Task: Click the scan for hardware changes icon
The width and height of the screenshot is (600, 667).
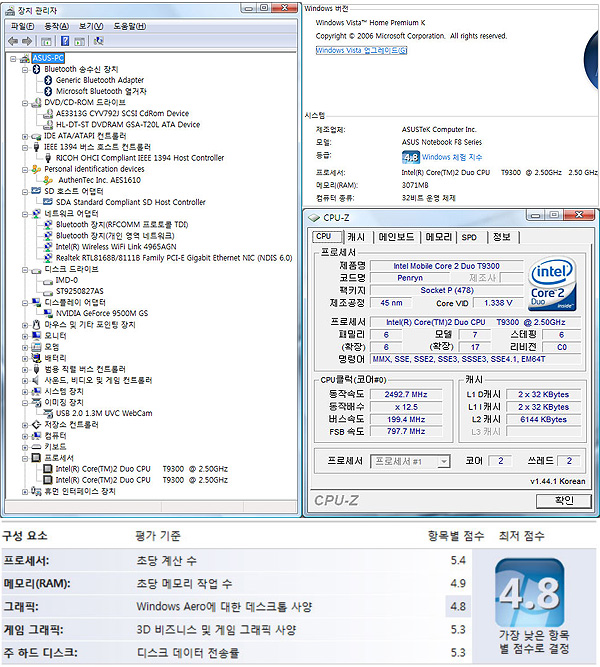Action: (x=99, y=41)
